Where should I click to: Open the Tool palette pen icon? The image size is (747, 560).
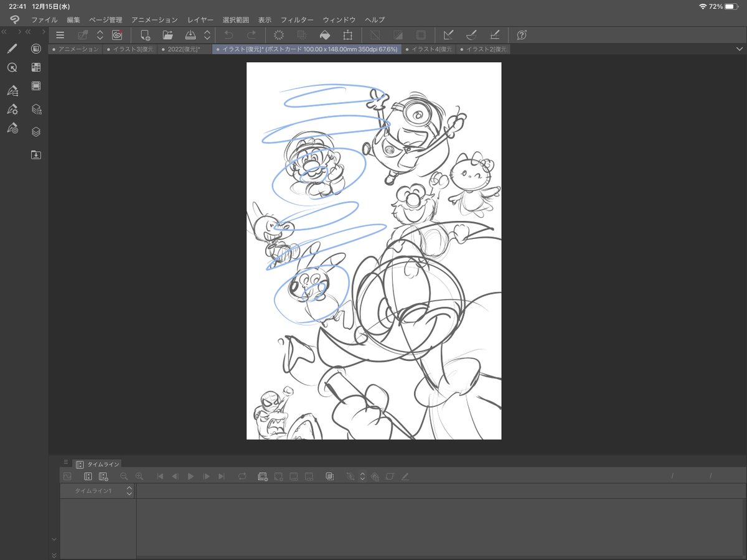(12, 49)
